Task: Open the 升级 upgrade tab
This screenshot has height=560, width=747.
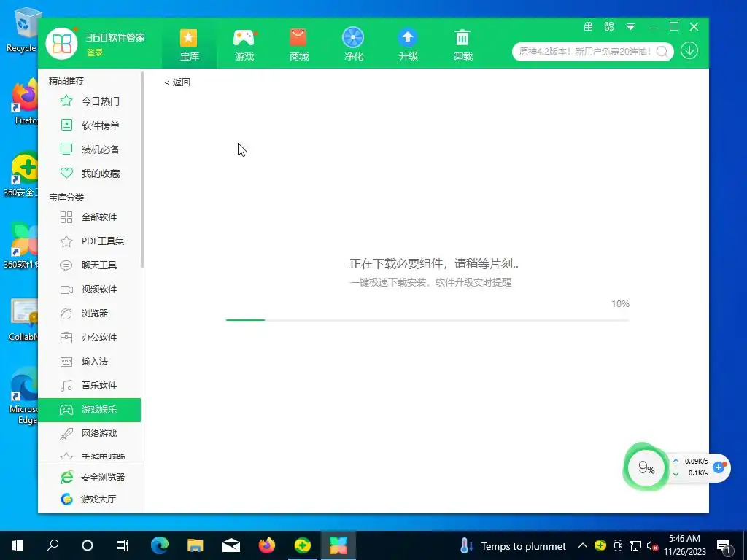Action: 409,45
